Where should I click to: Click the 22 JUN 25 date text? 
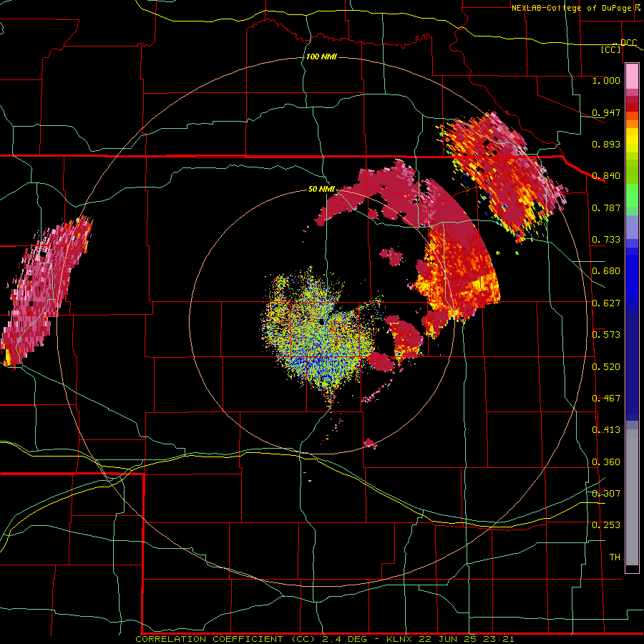click(447, 639)
